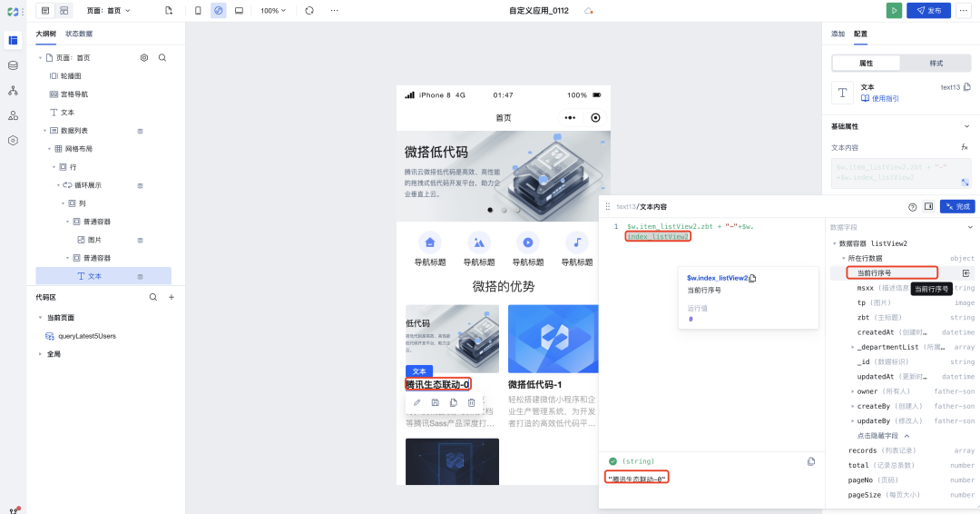Collapse 数据容器 listView2 tree node
This screenshot has width=980, height=514.
(835, 244)
